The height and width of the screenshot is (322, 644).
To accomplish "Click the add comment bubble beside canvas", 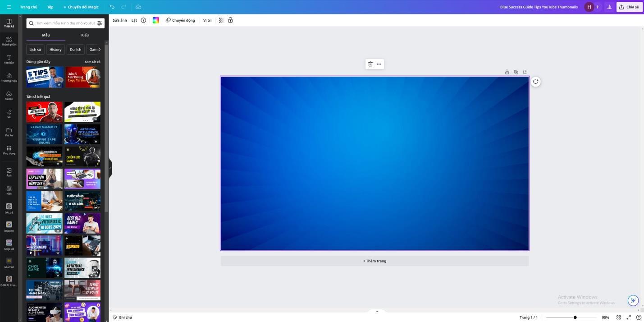I will tap(535, 82).
